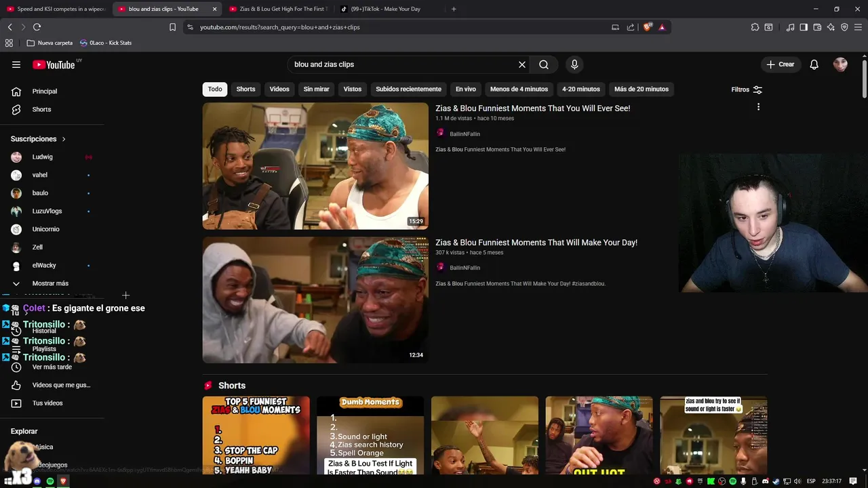868x488 pixels.
Task: Open a new browser tab
Action: pos(454,9)
